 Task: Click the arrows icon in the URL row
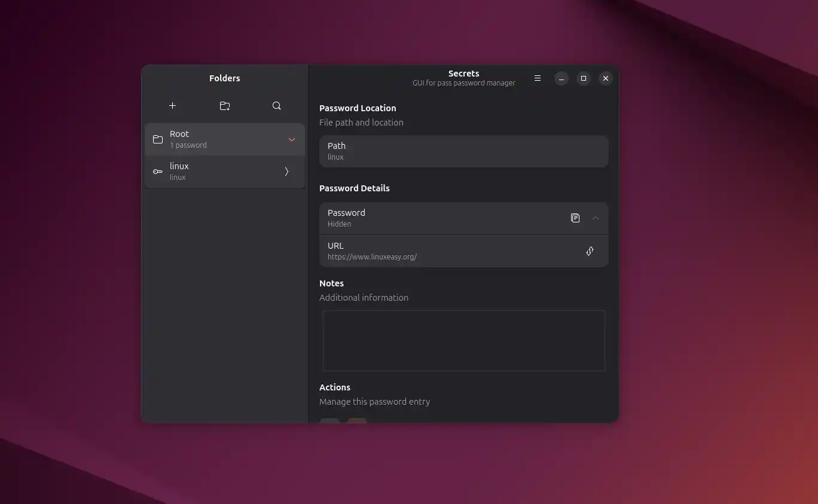[590, 251]
